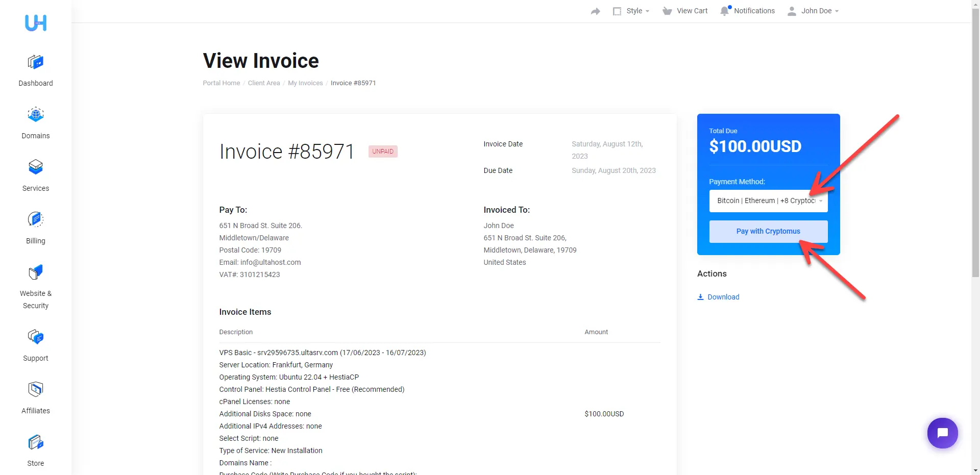Expand the Style dropdown
The height and width of the screenshot is (475, 980).
coord(638,11)
